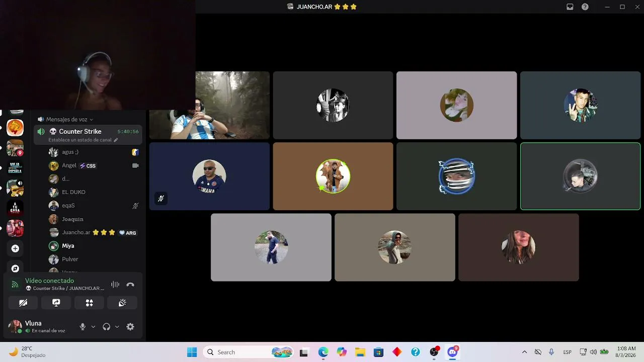Focus the highlighted speaking participant tile
Screen dimensions: 644x362
click(x=580, y=176)
